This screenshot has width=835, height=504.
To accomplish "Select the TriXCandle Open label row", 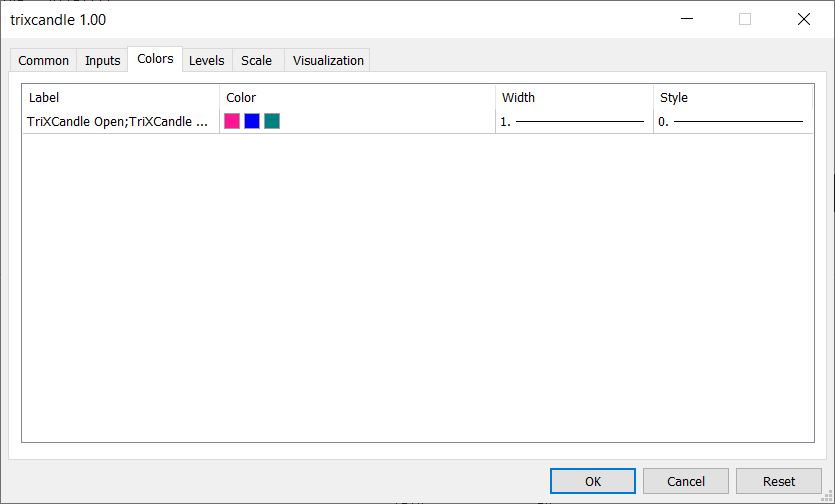I will (118, 121).
